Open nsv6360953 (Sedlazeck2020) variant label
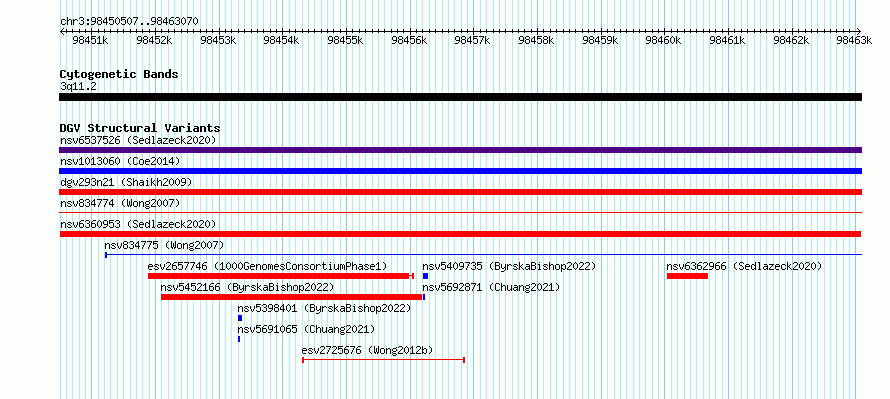The width and height of the screenshot is (890, 399). tap(138, 224)
